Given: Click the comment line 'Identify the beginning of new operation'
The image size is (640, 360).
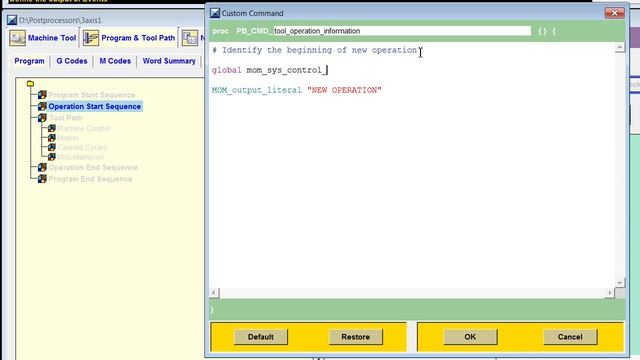Looking at the screenshot, I should click(x=315, y=50).
